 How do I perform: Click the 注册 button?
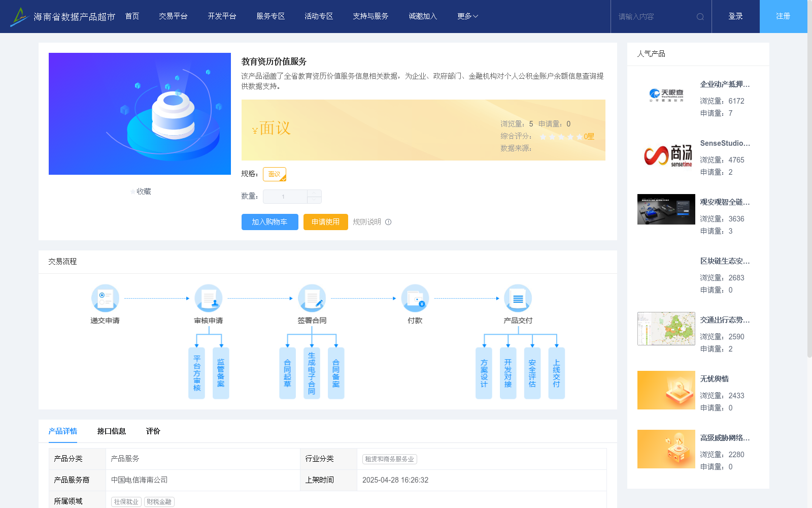784,16
